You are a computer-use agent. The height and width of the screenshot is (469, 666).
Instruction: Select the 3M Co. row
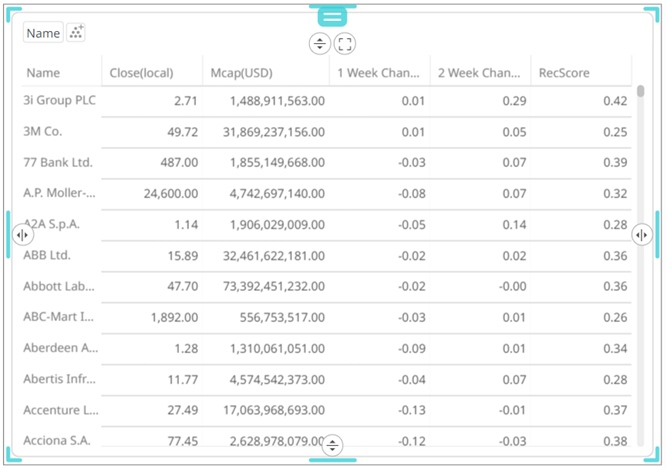pos(46,132)
